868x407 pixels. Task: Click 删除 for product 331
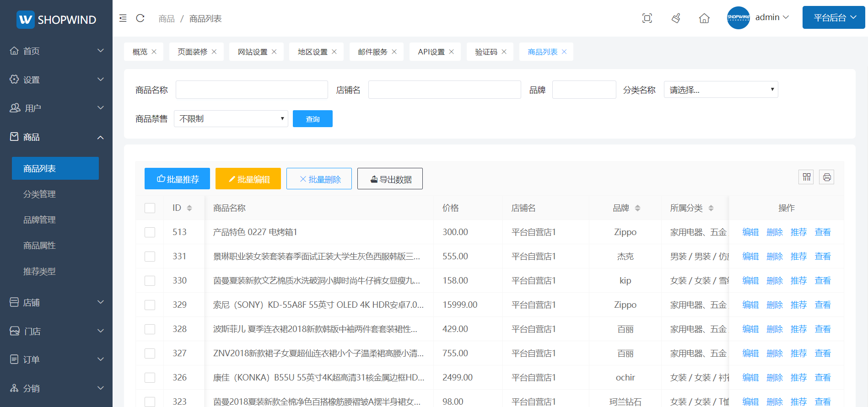(x=775, y=257)
